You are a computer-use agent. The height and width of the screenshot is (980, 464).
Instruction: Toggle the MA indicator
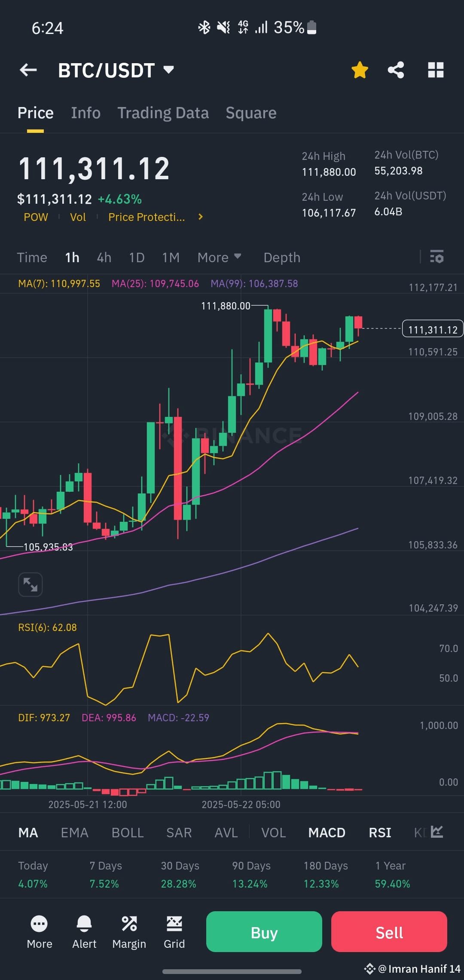(28, 833)
